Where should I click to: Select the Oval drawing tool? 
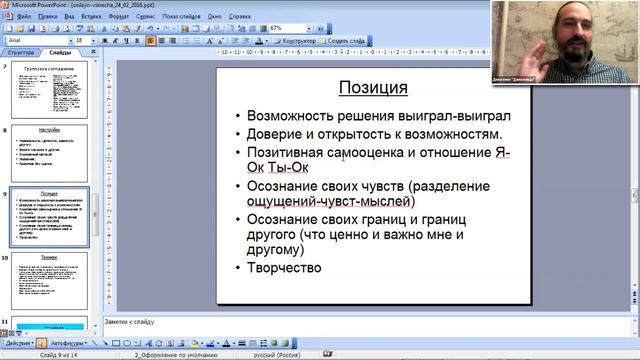click(127, 343)
